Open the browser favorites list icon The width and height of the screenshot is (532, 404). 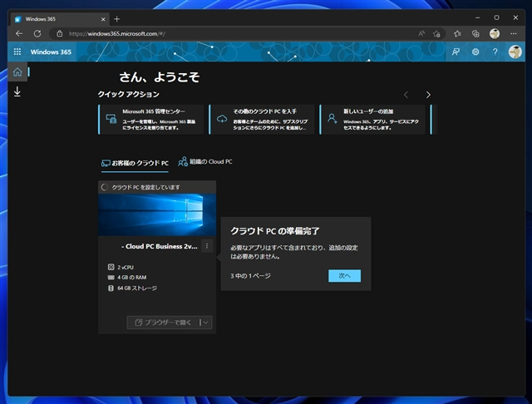[x=457, y=33]
